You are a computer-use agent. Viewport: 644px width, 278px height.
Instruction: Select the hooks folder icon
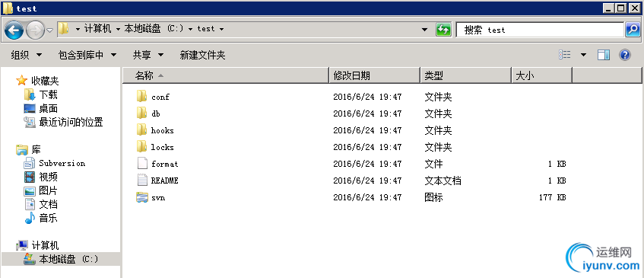141,130
